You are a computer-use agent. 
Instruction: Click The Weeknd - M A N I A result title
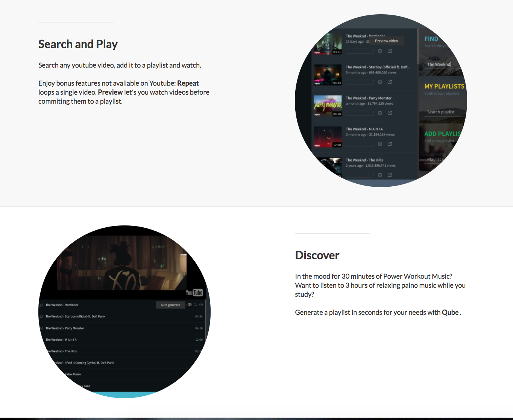[x=364, y=129]
